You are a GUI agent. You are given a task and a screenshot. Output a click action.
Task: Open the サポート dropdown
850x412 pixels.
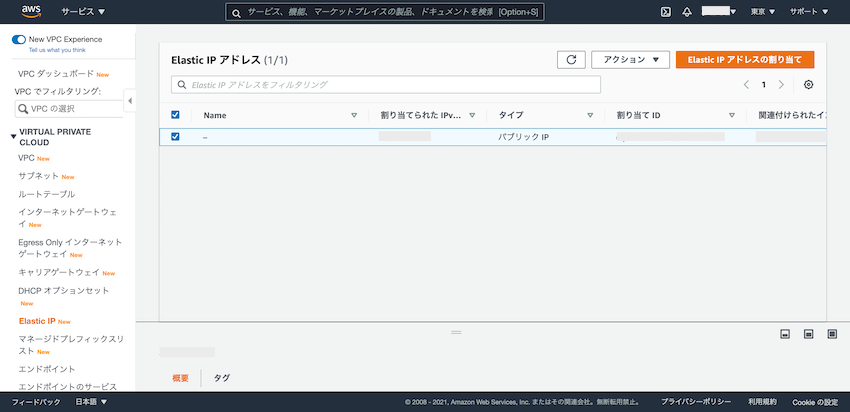pyautogui.click(x=809, y=12)
